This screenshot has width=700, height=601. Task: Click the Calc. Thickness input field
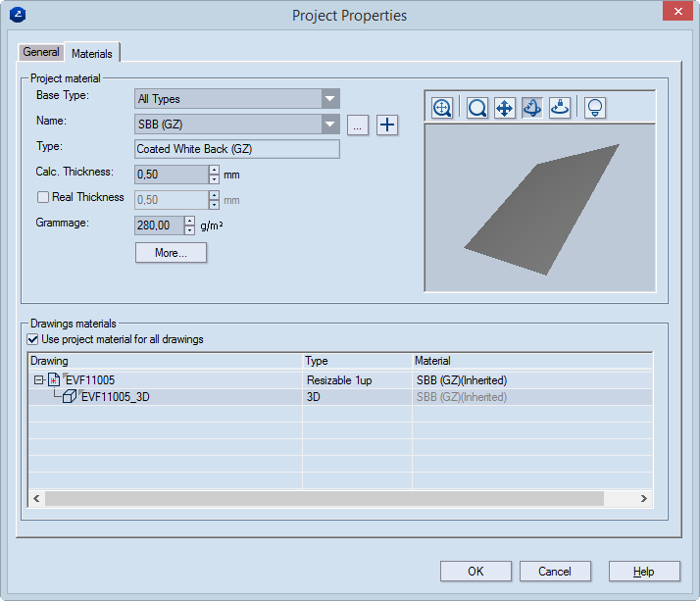(x=172, y=175)
